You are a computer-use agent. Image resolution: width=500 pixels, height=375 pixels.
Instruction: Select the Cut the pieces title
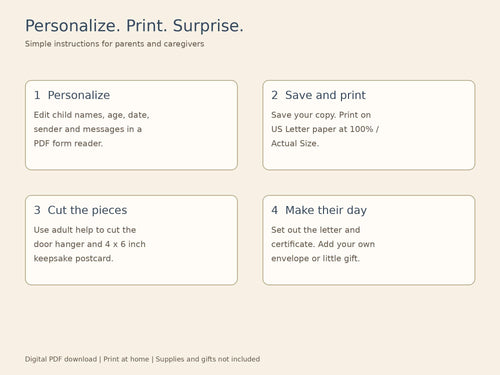[x=87, y=210]
